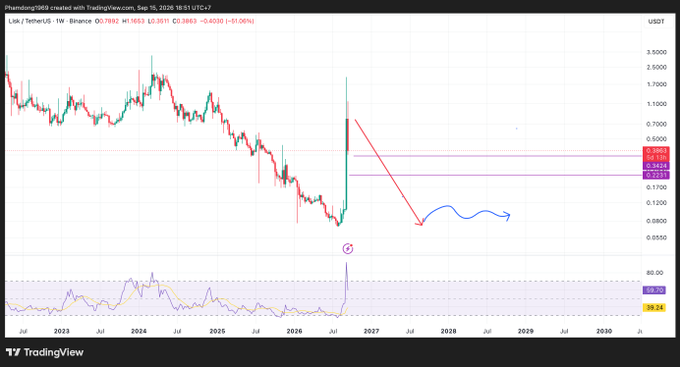Click the 2023 label on time axis
Screen dimensions: 680x367
point(62,331)
